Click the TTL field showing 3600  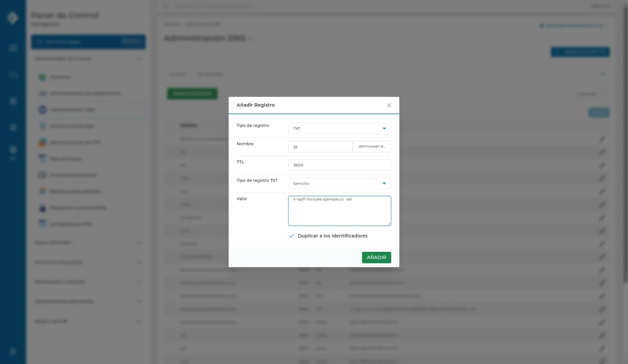(340, 165)
